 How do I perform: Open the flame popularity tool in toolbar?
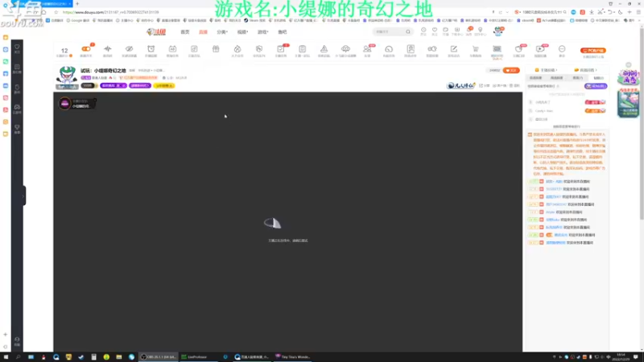[x=237, y=49]
